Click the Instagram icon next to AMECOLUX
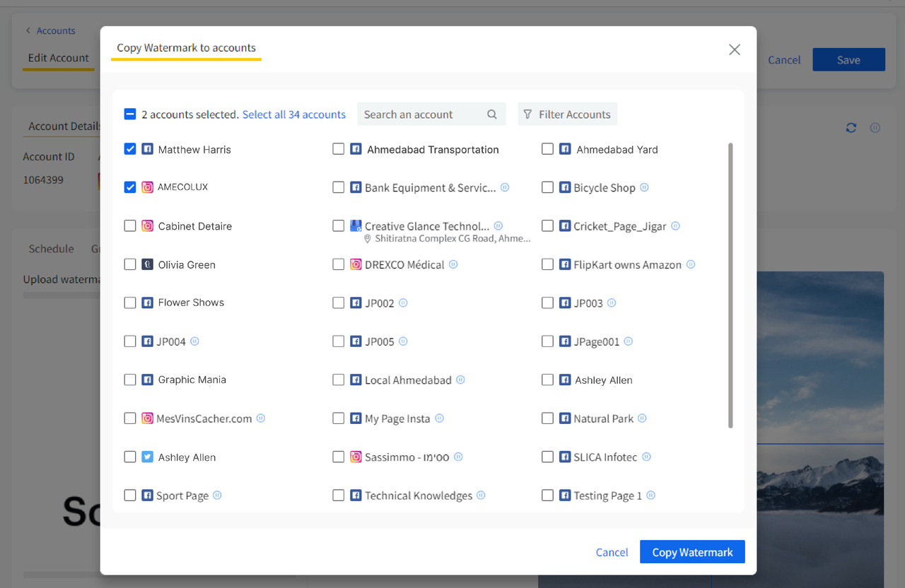The height and width of the screenshot is (588, 905). click(147, 187)
